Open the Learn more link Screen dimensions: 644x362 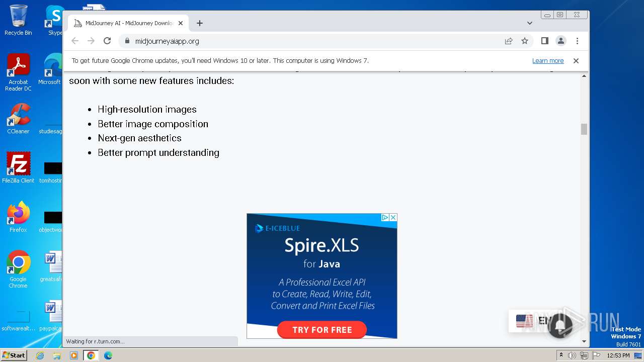point(548,61)
